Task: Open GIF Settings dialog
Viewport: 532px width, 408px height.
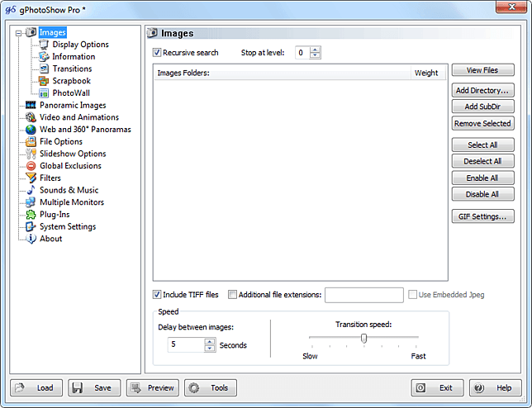Action: point(482,216)
